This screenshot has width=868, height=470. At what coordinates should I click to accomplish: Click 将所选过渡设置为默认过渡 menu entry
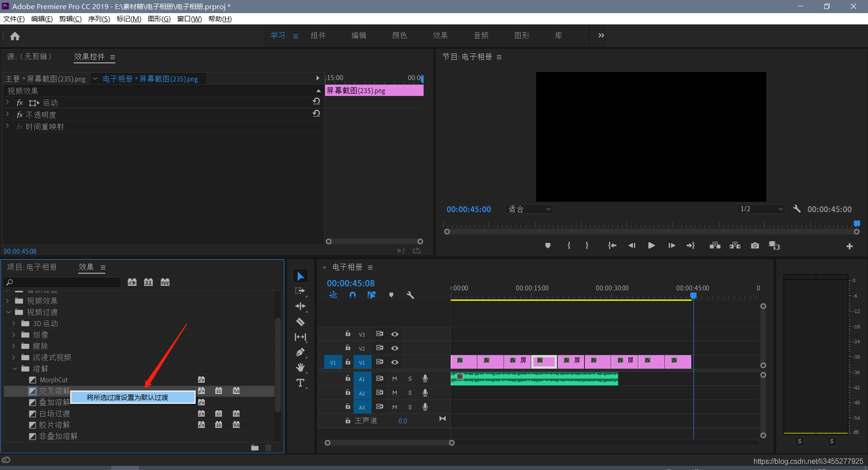pyautogui.click(x=133, y=397)
